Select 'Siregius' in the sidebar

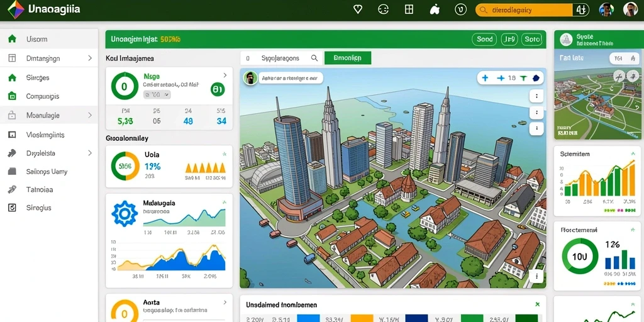pos(49,208)
